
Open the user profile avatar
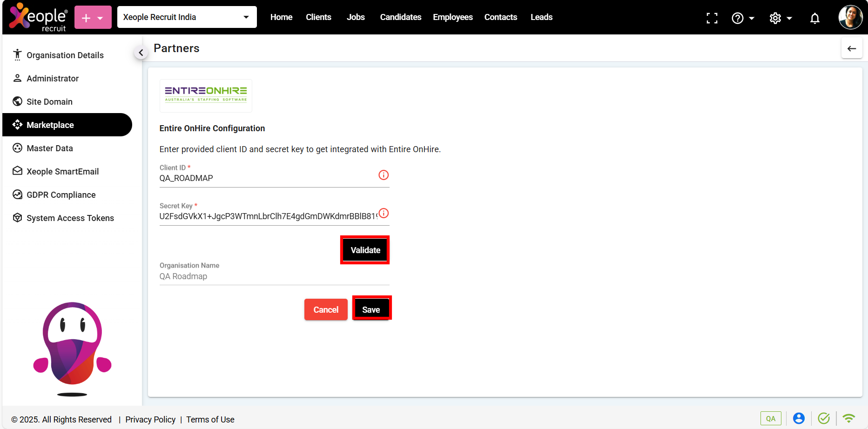[x=850, y=17]
